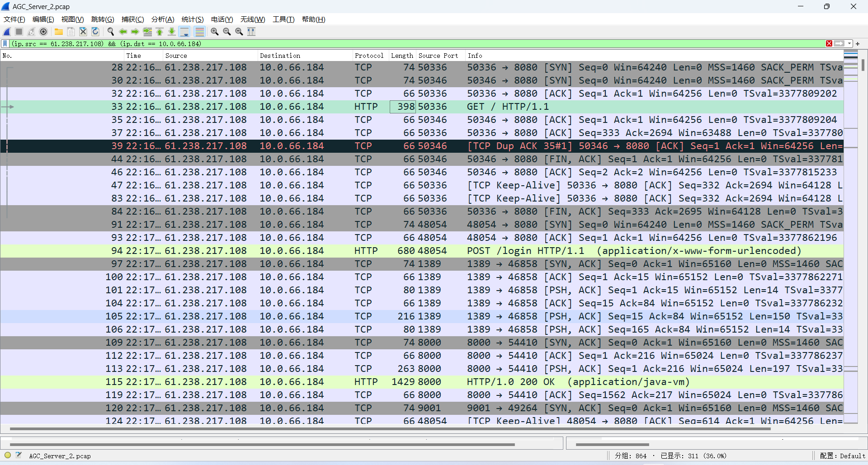The width and height of the screenshot is (868, 465).
Task: Select packet 47 TCP Keep-Alive row
Action: pyautogui.click(x=422, y=185)
